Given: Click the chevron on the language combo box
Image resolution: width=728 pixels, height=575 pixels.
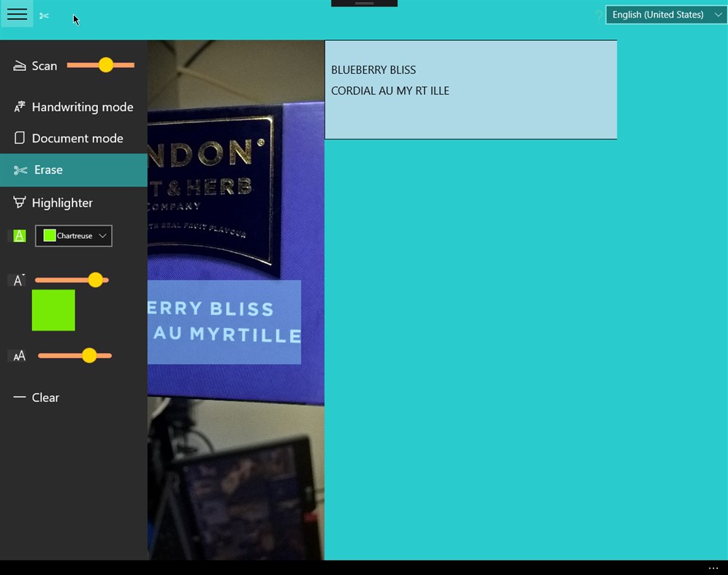Looking at the screenshot, I should pos(716,15).
